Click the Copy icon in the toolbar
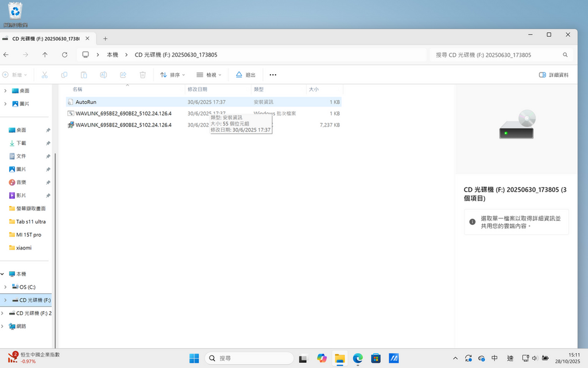588x368 pixels. tap(64, 75)
